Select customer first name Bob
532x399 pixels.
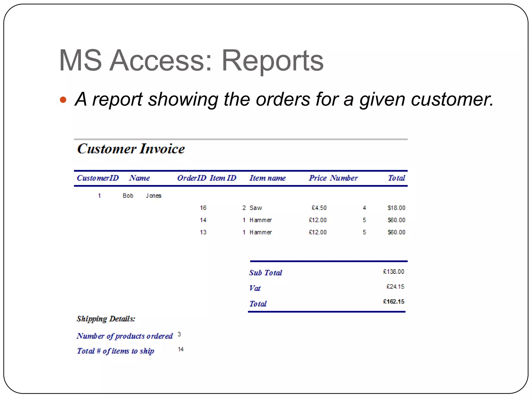[x=128, y=196]
